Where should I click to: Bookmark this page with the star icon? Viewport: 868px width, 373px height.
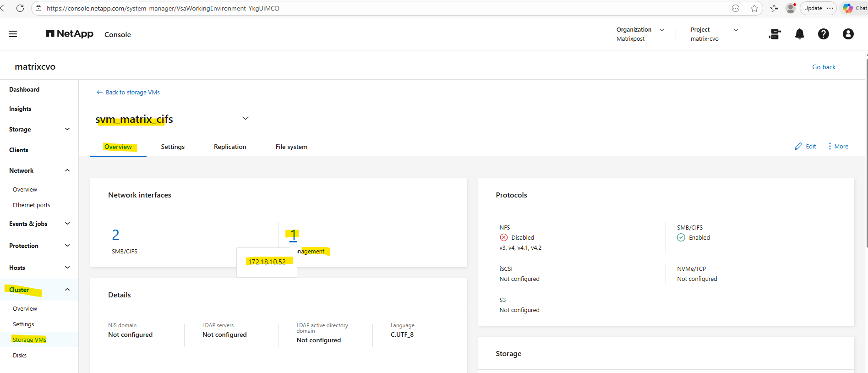pyautogui.click(x=754, y=8)
